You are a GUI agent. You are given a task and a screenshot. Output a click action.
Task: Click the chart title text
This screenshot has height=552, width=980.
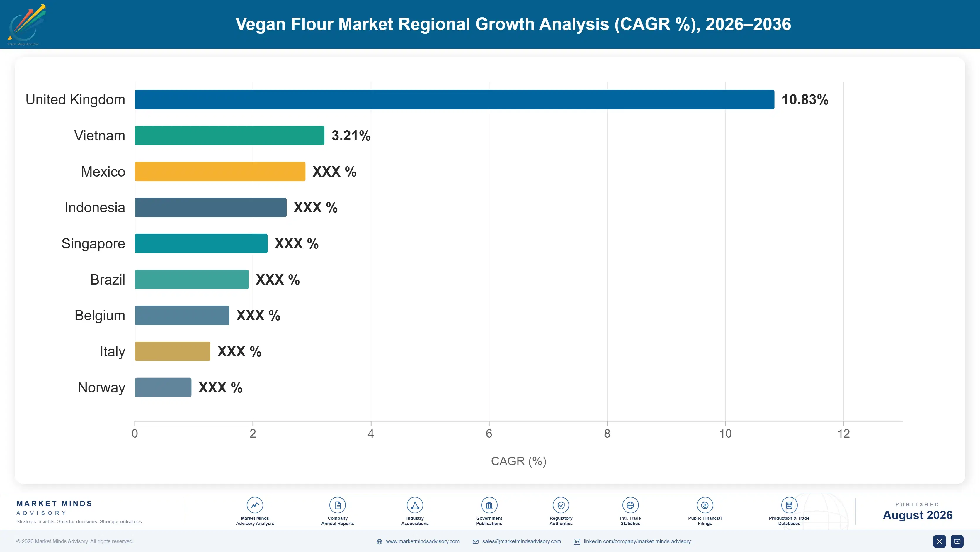[x=513, y=24]
